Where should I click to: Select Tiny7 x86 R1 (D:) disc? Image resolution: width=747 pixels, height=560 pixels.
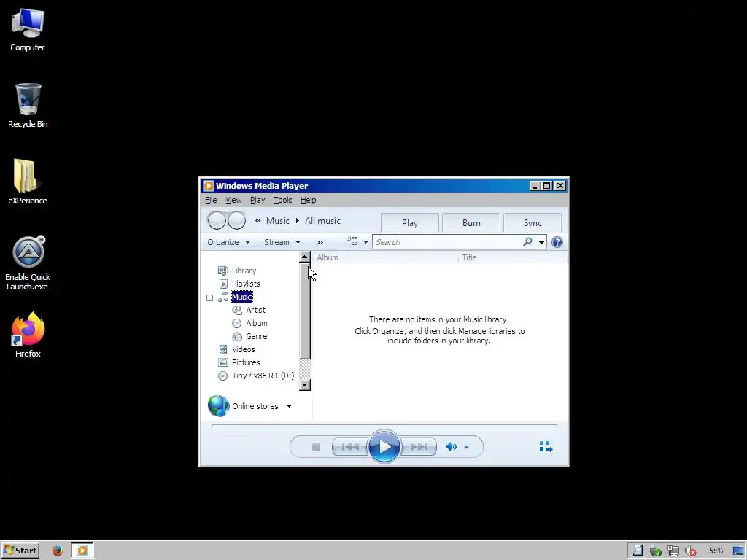(x=263, y=376)
